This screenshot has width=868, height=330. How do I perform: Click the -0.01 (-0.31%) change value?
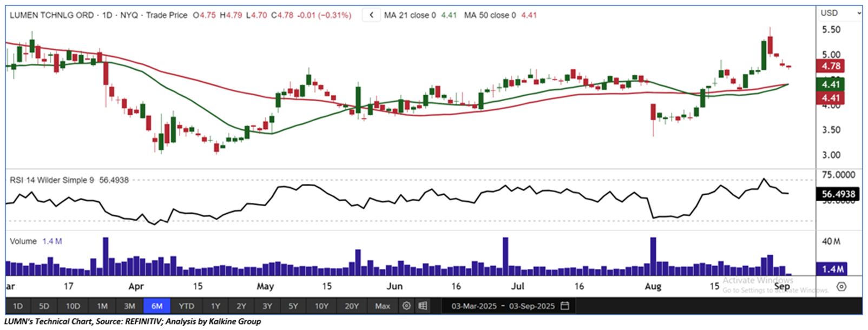324,15
